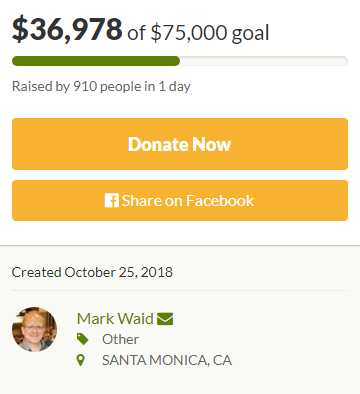Open Mark Waid's organizer profile link
Viewport: 360px width, 394px height.
click(115, 318)
